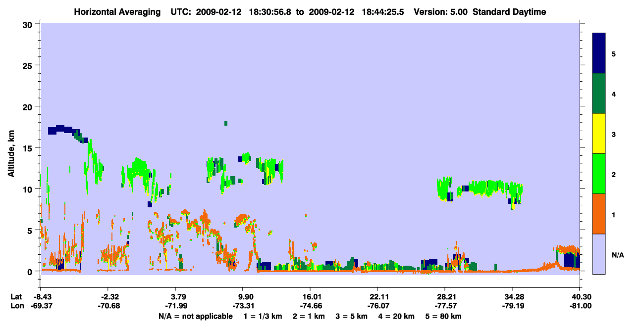The image size is (644, 330).
Task: Click the dark green color bar segment labeled 4
Action: pos(599,94)
